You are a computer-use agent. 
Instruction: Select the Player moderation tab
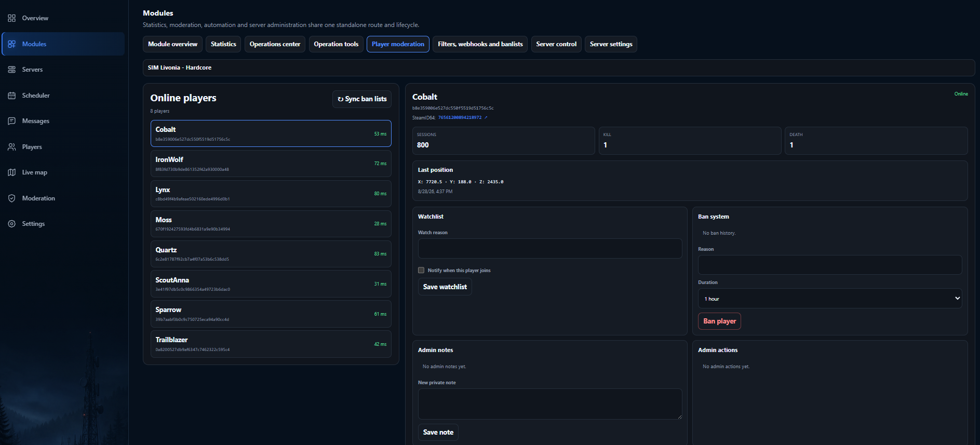pos(398,44)
